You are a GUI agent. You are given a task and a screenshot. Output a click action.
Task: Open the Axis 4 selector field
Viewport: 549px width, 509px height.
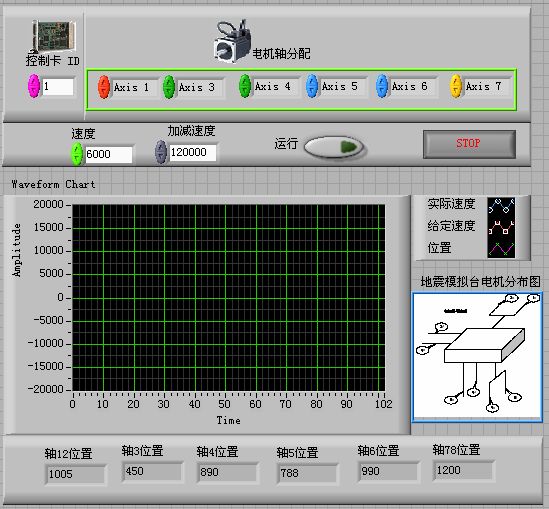276,86
